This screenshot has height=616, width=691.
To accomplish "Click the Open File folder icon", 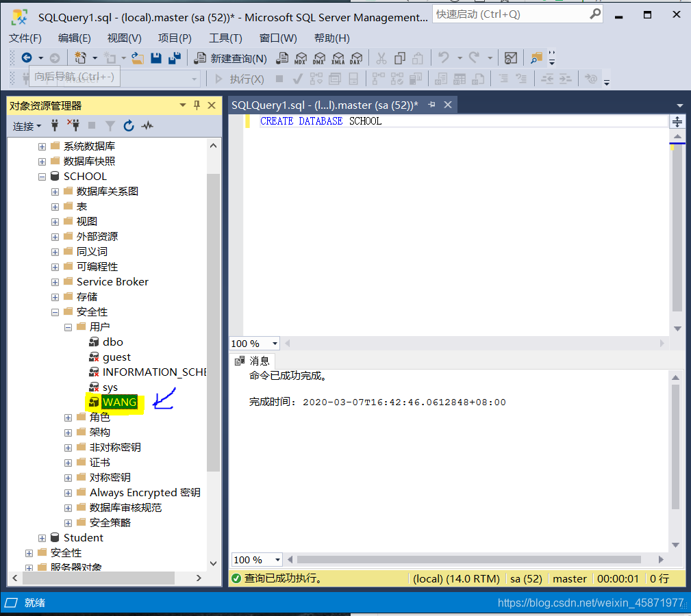I will pos(138,57).
